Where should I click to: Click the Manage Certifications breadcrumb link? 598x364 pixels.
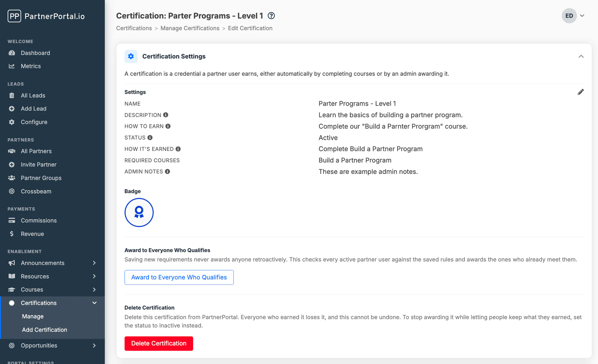[x=190, y=28]
